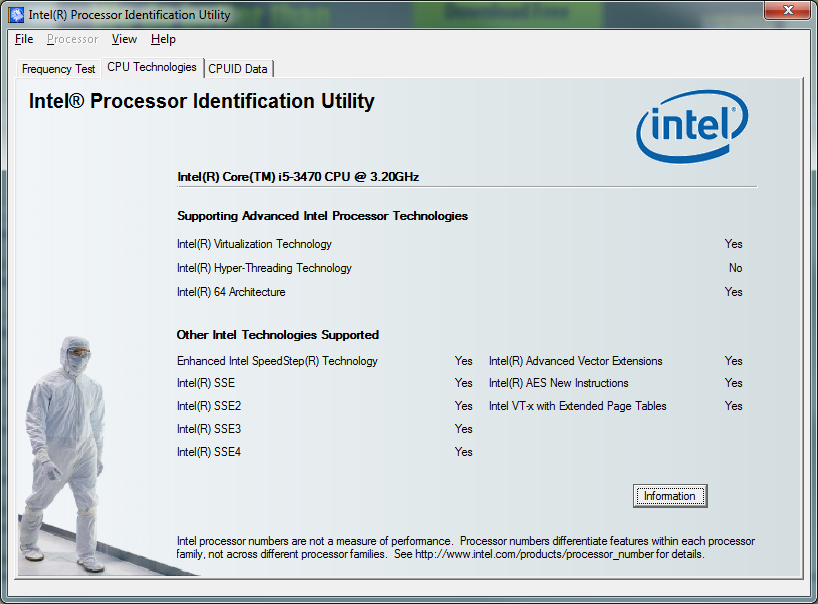Click the processor_number URL in the footer
This screenshot has height=604, width=818.
[534, 554]
